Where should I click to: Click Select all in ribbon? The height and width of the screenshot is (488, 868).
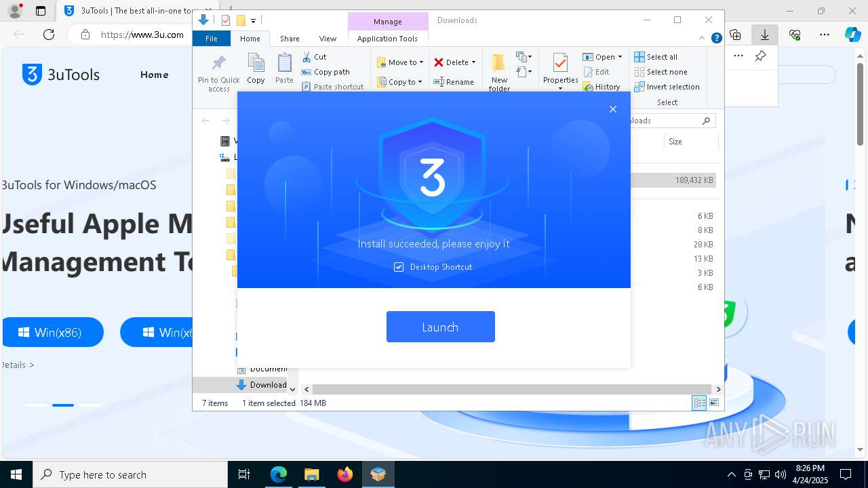[656, 57]
